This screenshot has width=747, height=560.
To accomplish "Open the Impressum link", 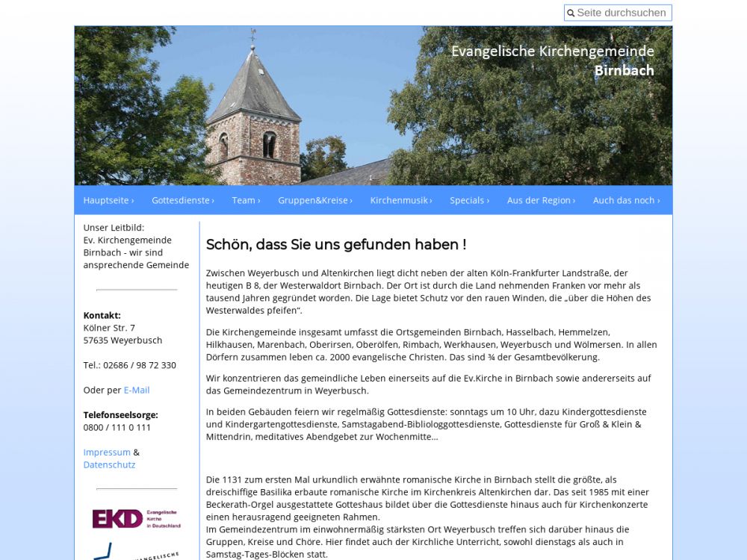I will (107, 452).
